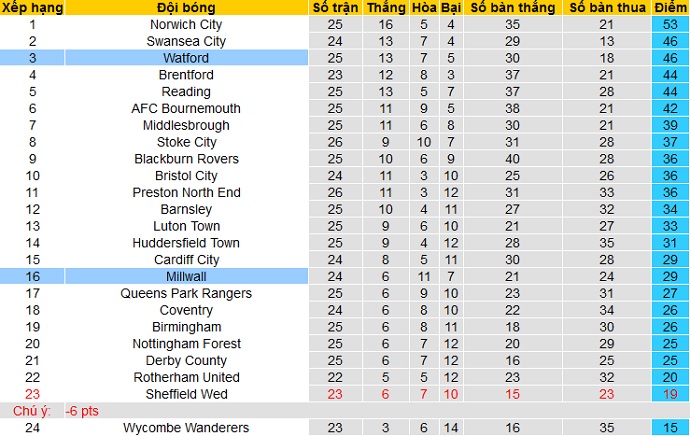Click Norwich City's 53 points cell
The height and width of the screenshot is (436, 690).
tap(667, 24)
